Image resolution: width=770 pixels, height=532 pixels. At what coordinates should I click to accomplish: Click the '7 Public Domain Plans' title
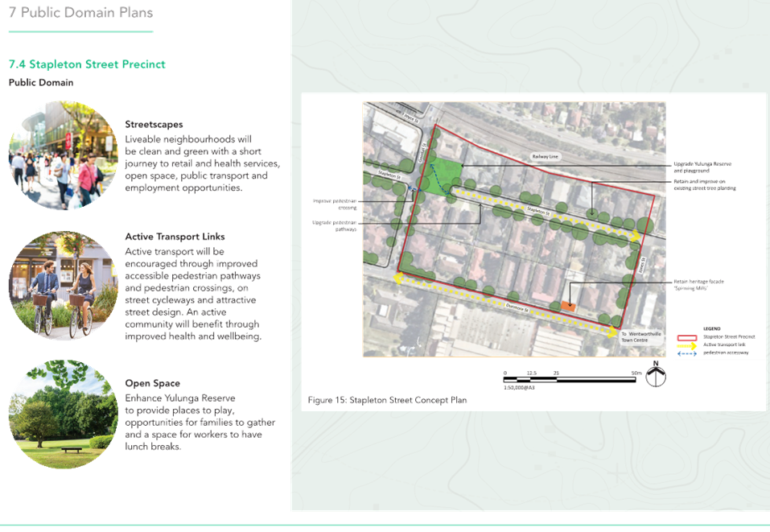coord(80,14)
